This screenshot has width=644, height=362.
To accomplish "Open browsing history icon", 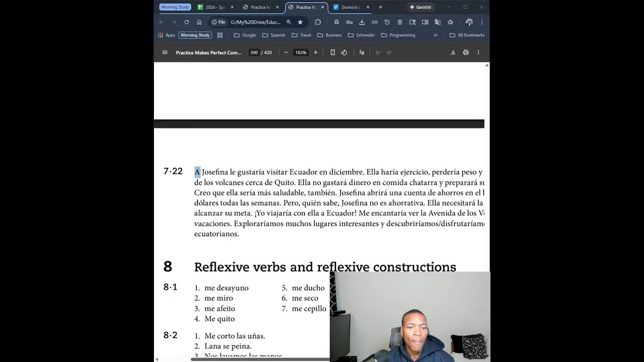I will [x=387, y=22].
